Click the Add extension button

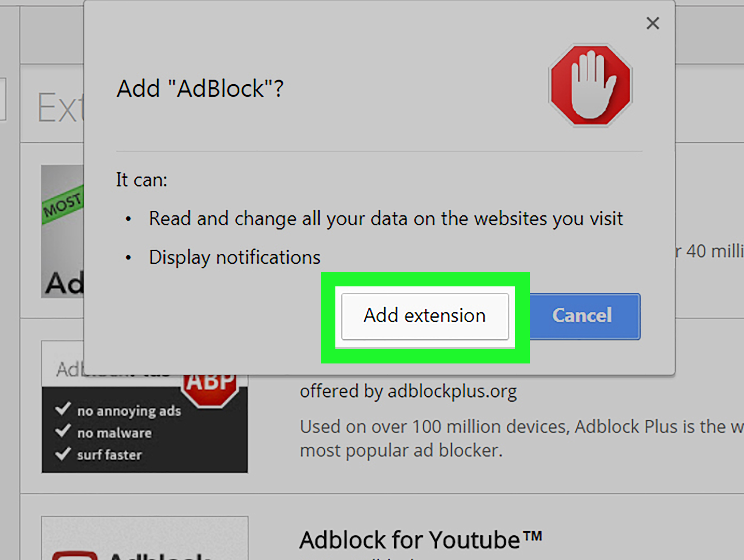point(425,316)
